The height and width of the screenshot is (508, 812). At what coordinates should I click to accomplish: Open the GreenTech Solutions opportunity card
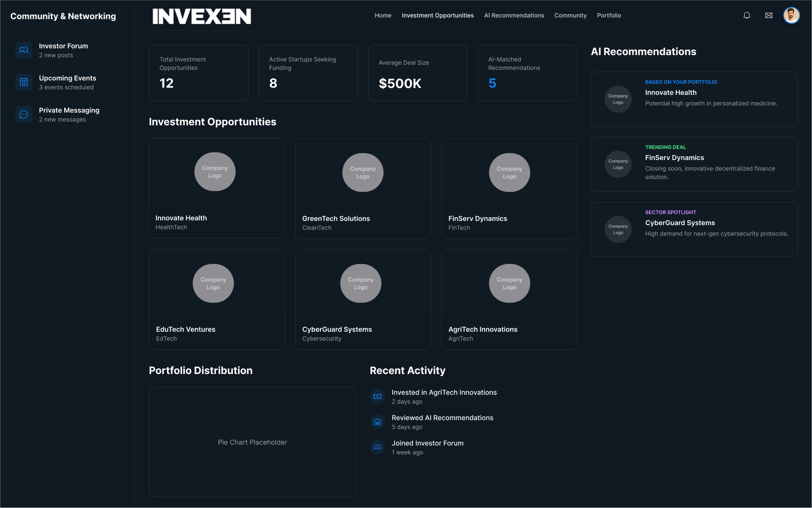click(363, 189)
